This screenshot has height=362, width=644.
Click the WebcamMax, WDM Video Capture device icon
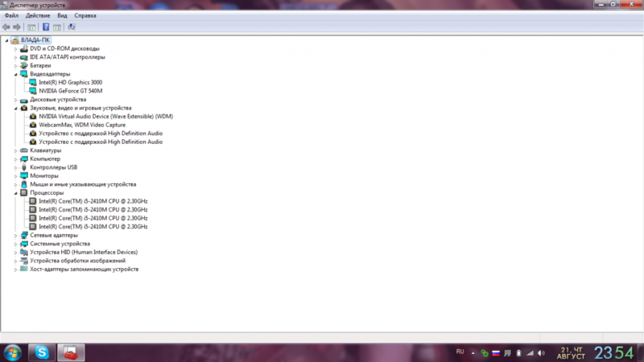[x=33, y=125]
